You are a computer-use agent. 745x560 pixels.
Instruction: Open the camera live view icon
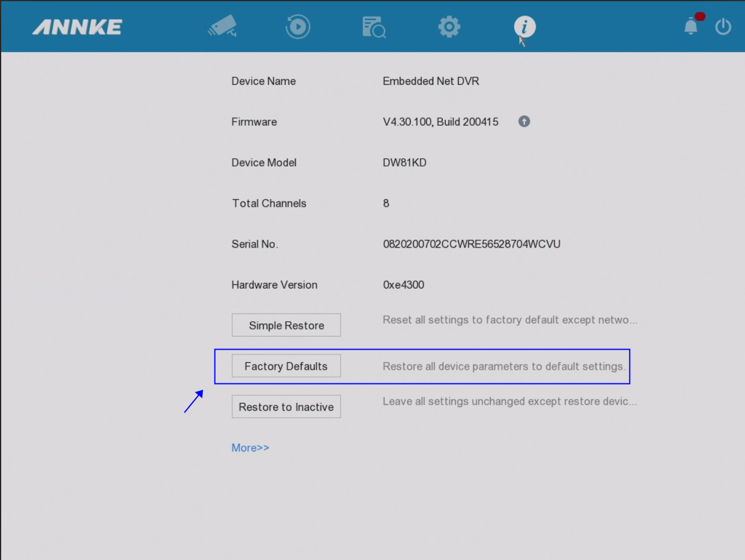pyautogui.click(x=223, y=27)
